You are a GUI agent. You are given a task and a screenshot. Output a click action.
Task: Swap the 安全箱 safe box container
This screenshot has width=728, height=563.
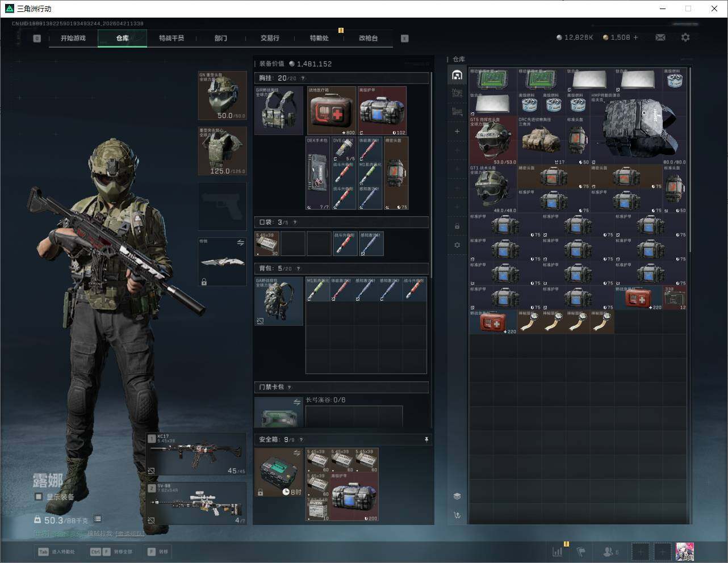point(296,453)
